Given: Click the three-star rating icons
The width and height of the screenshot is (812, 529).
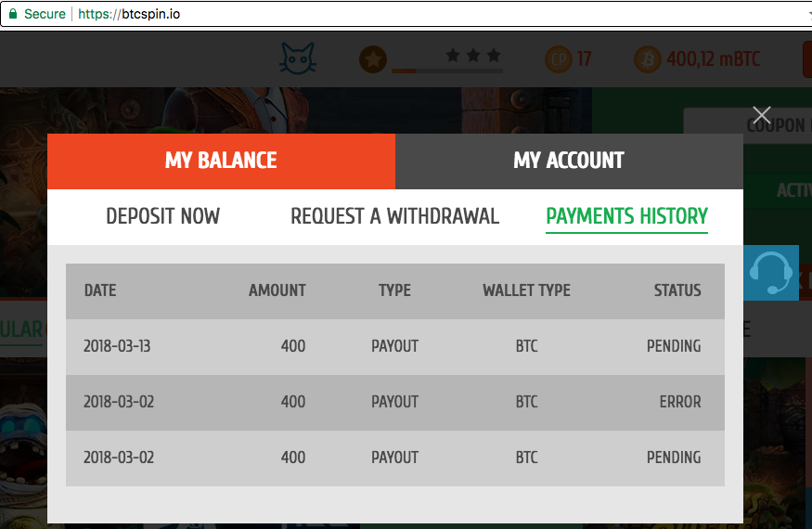Looking at the screenshot, I should [473, 55].
